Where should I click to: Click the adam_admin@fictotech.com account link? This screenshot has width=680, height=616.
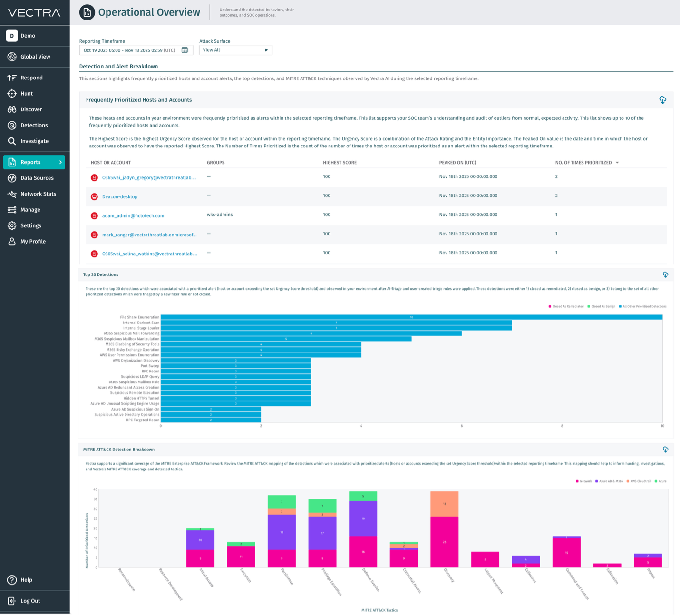pyautogui.click(x=134, y=215)
